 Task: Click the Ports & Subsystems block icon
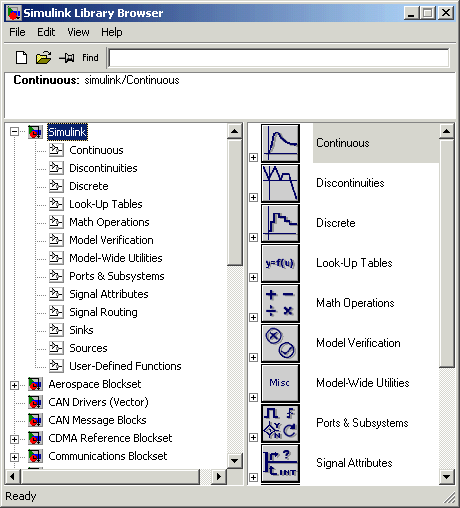point(280,423)
